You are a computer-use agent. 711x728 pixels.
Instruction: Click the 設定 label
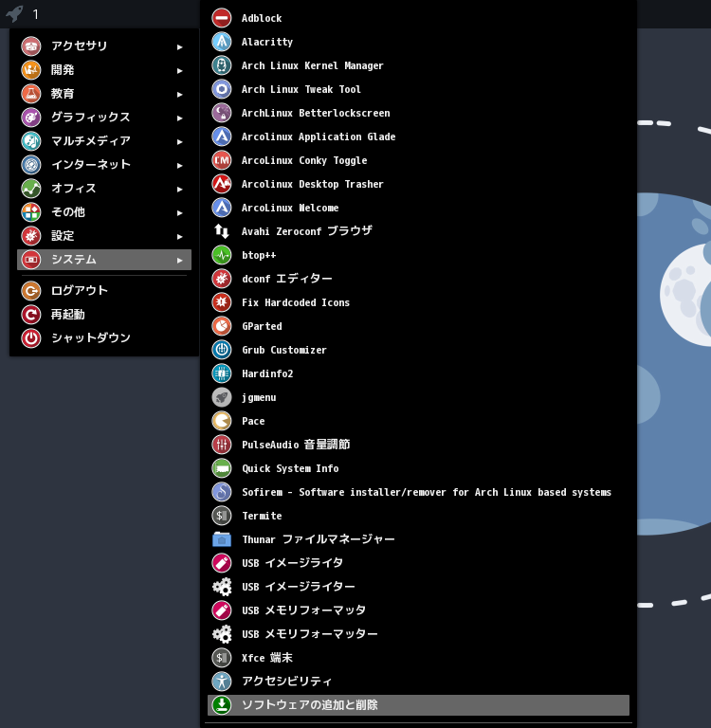pos(63,235)
